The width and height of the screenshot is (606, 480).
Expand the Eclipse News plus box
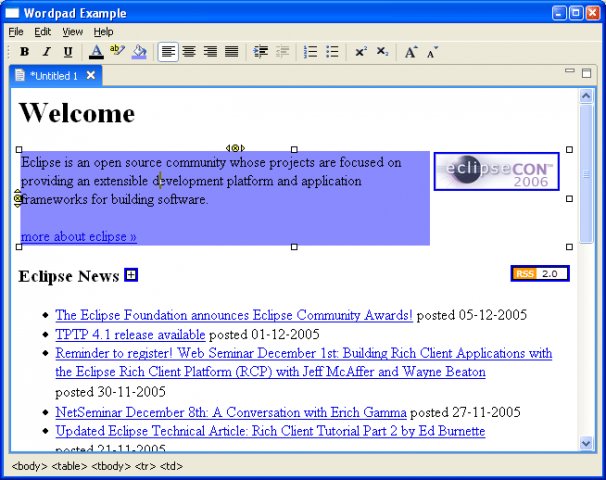pyautogui.click(x=131, y=275)
